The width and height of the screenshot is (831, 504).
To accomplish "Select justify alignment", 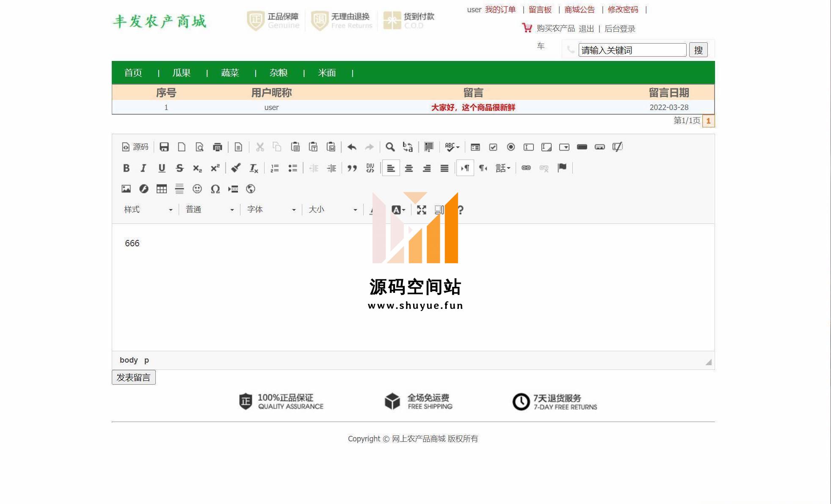I will (x=444, y=168).
